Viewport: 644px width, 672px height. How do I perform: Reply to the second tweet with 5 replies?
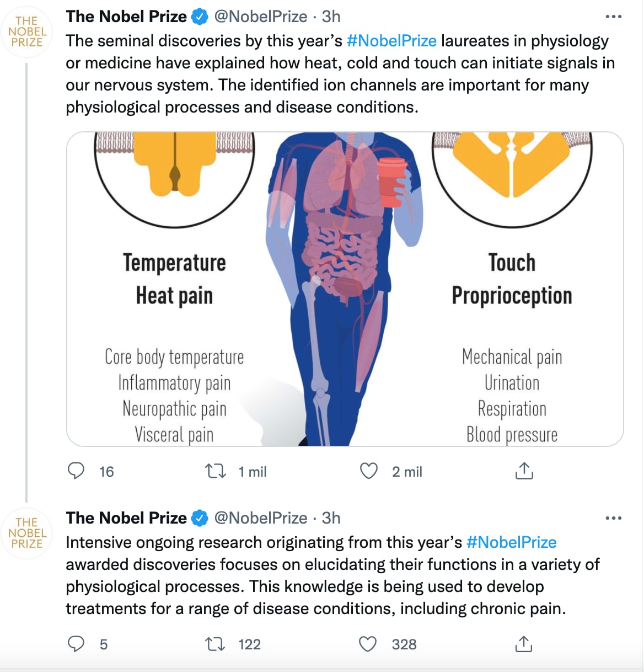(x=76, y=644)
